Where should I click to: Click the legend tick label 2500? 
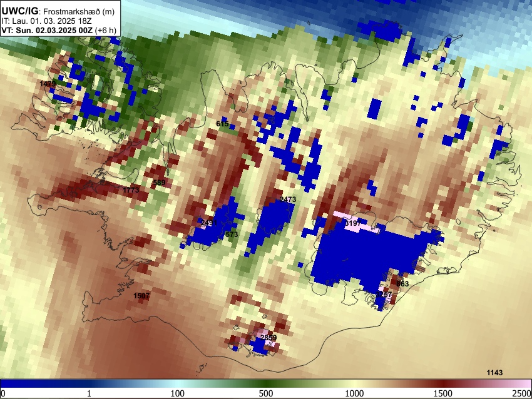point(522,393)
